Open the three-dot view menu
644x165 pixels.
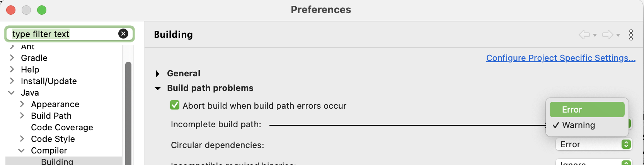click(x=631, y=35)
